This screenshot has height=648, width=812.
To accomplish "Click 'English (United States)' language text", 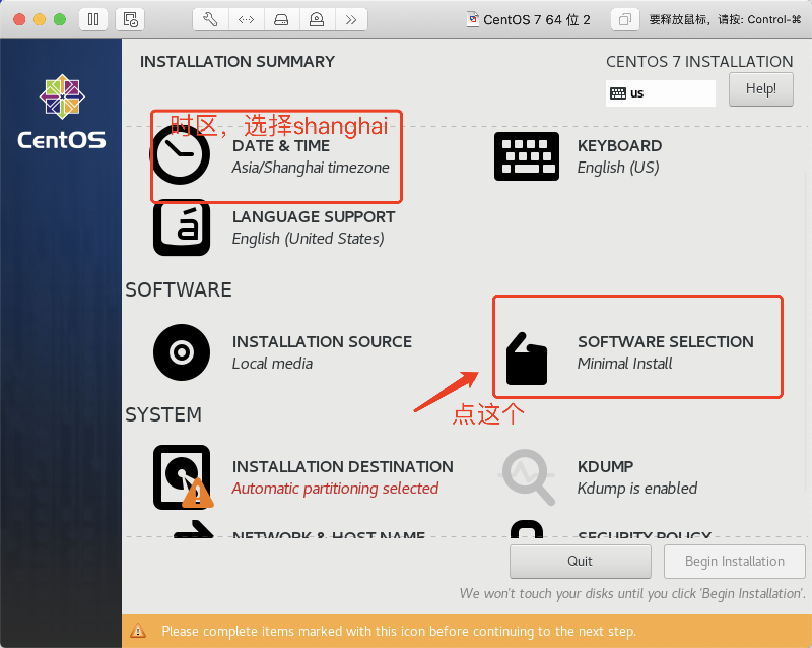I will click(x=308, y=239).
